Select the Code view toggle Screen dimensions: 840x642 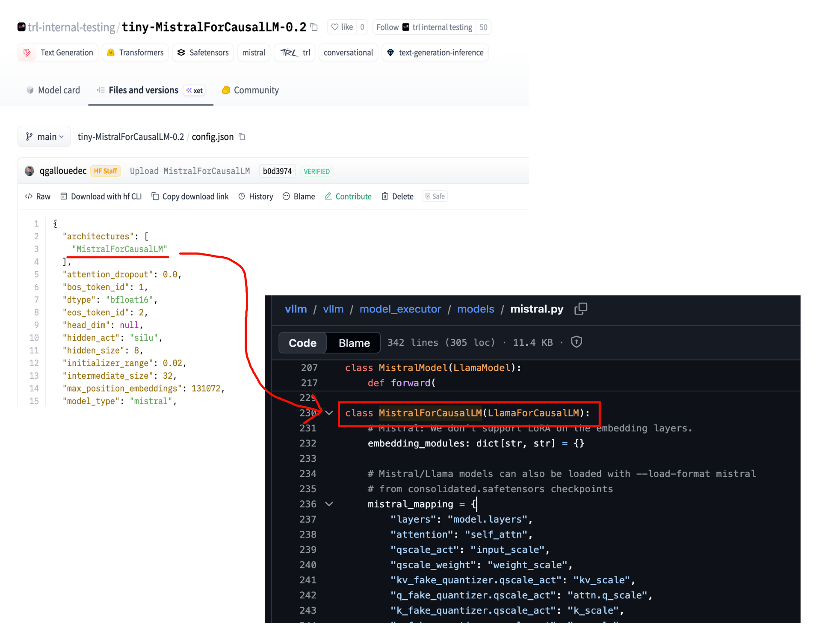[x=303, y=343]
